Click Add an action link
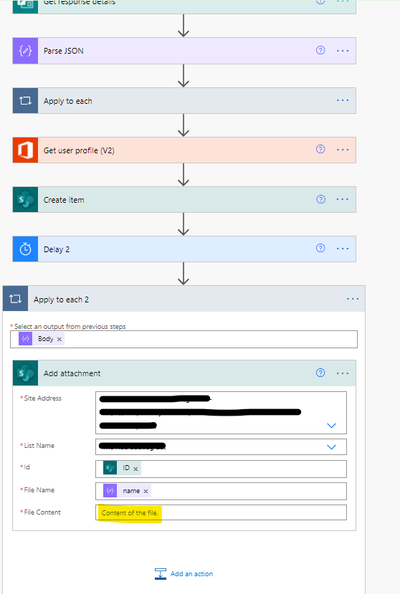The height and width of the screenshot is (594, 400). pyautogui.click(x=184, y=574)
